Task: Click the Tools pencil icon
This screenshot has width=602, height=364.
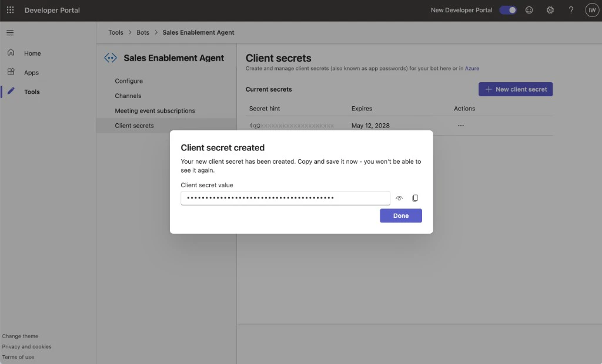Action: tap(11, 91)
